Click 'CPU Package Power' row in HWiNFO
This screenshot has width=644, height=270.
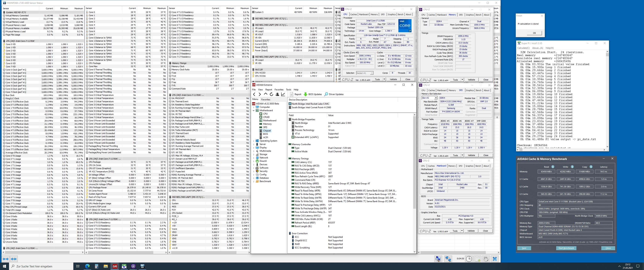click(x=126, y=188)
